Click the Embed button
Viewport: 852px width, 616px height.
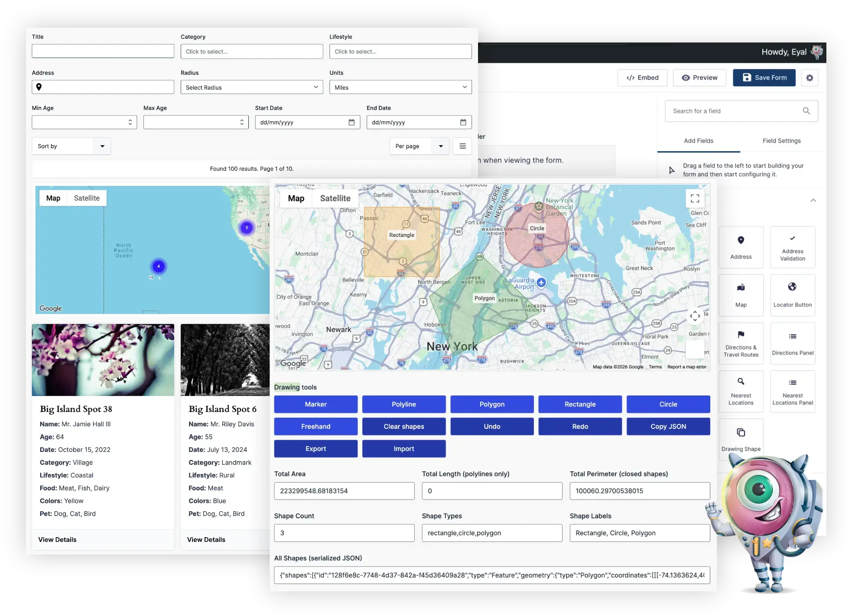click(642, 78)
